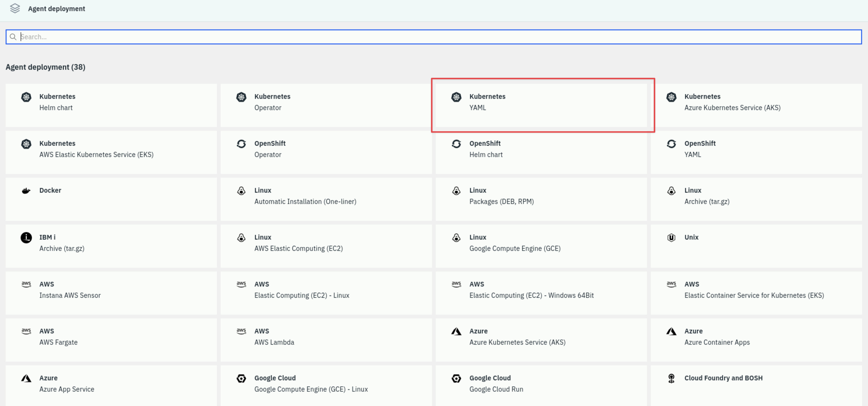This screenshot has height=406, width=868.
Task: Click Kubernetes icon on Helm chart card
Action: point(26,97)
